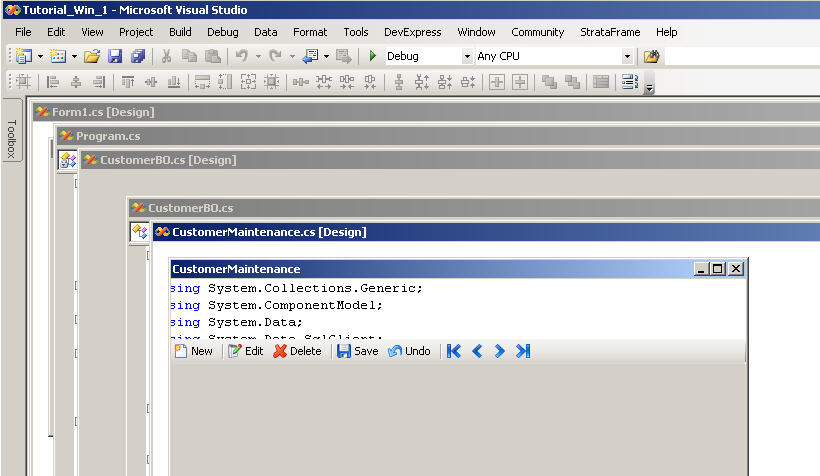Go to last record navigation arrow
820x476 pixels.
coord(522,351)
